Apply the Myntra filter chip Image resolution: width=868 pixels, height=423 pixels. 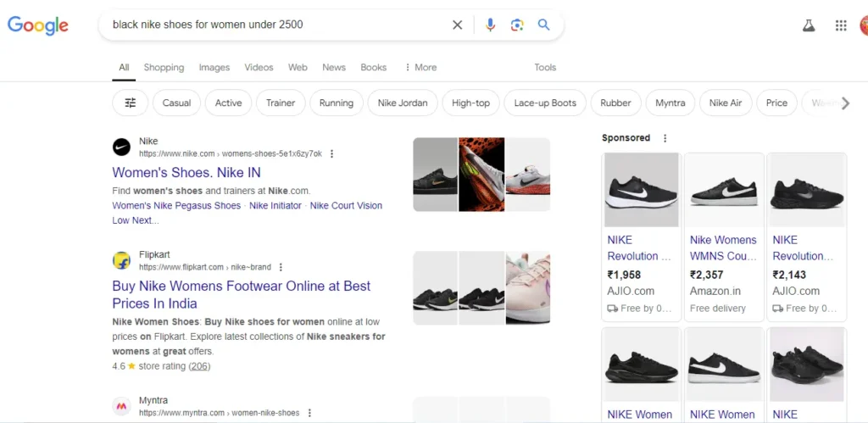coord(670,103)
